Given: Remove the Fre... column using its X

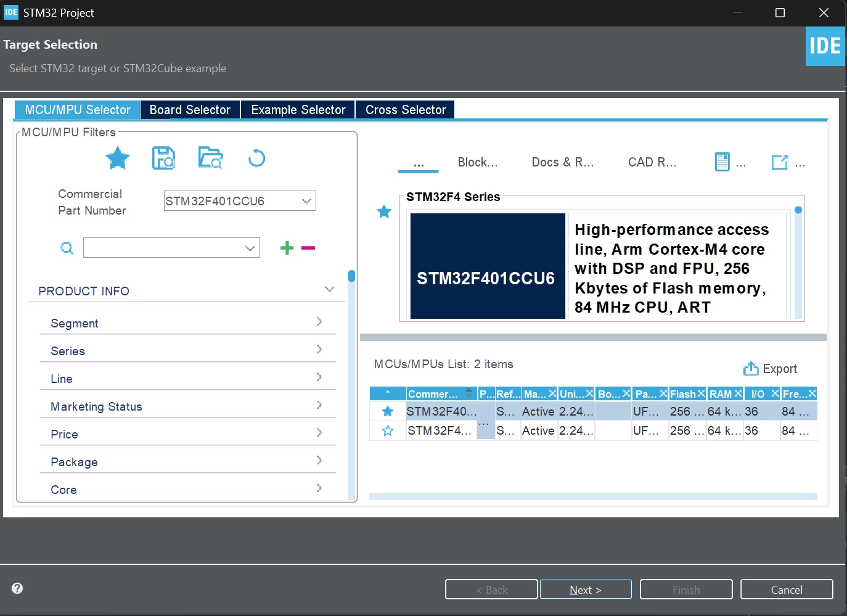Looking at the screenshot, I should [812, 393].
